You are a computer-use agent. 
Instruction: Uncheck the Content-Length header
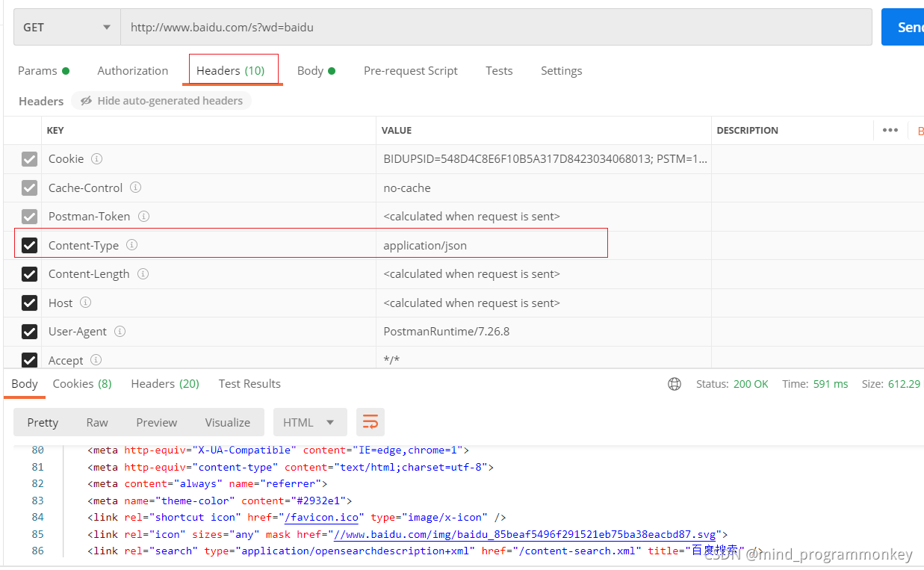[x=29, y=274]
